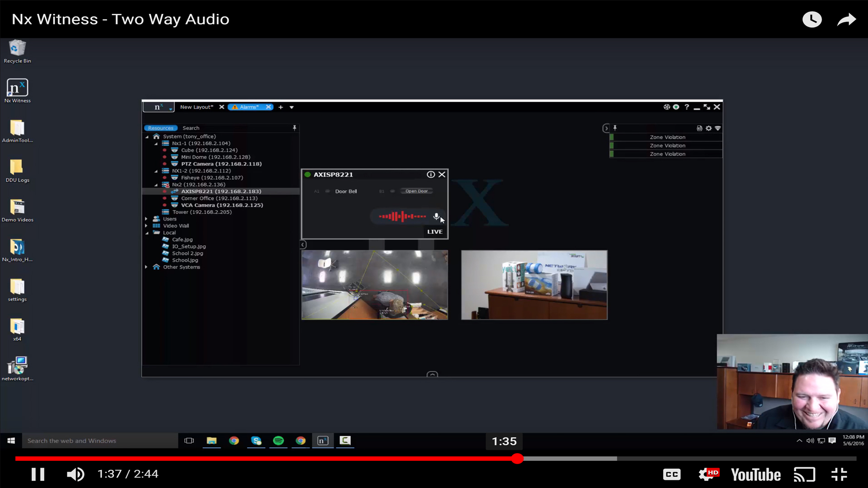Select the fisheye camera video tile

[375, 285]
